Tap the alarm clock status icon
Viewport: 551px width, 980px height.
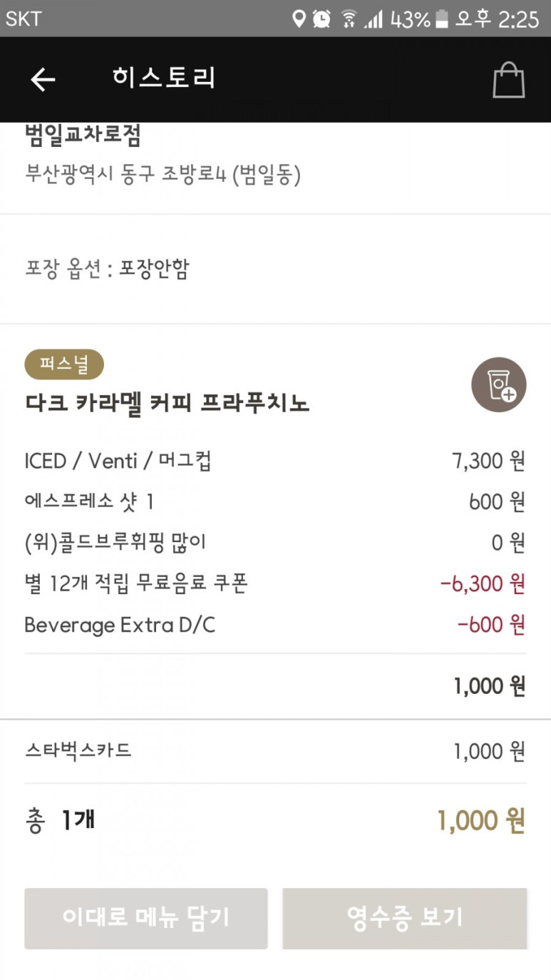click(321, 19)
